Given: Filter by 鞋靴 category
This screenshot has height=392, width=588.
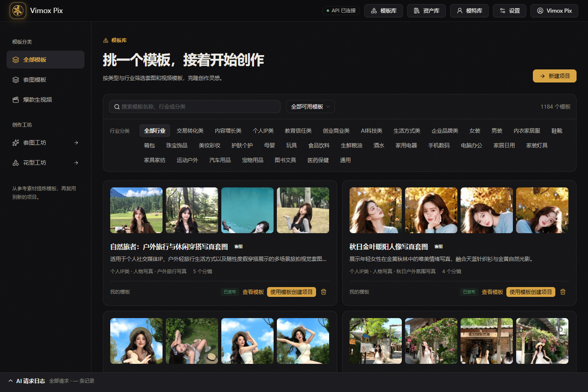Looking at the screenshot, I should (x=557, y=131).
